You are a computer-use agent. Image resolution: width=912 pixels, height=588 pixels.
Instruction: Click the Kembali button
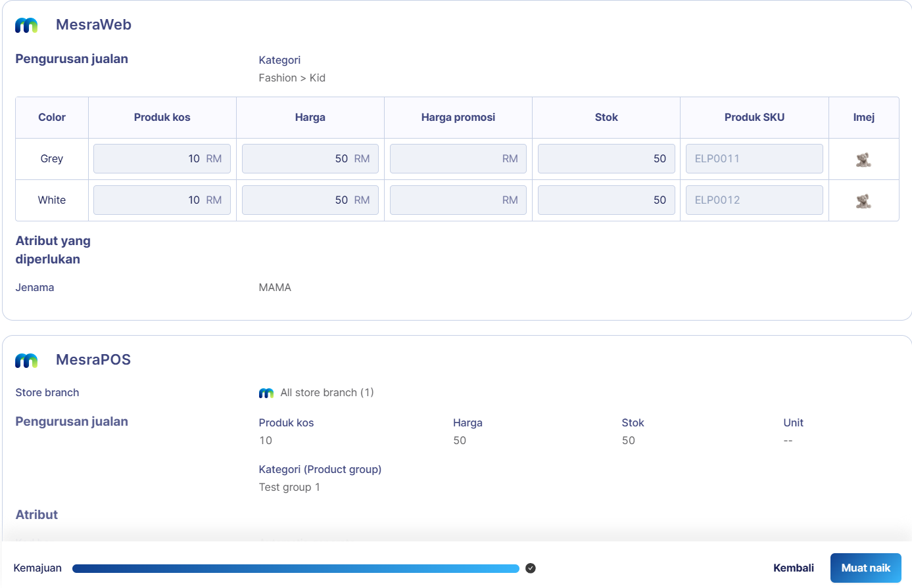click(x=793, y=568)
